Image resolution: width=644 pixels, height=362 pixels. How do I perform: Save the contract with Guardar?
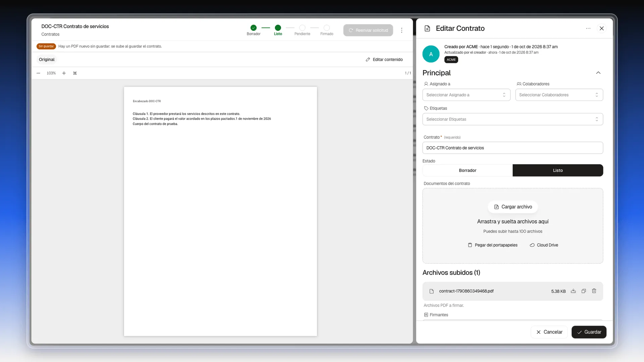[589, 332]
